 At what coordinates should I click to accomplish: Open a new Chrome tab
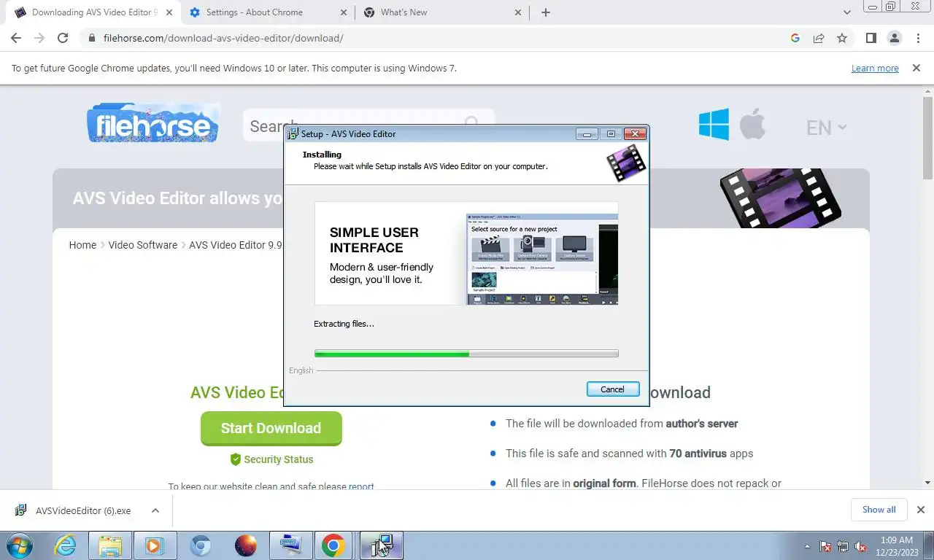click(546, 12)
